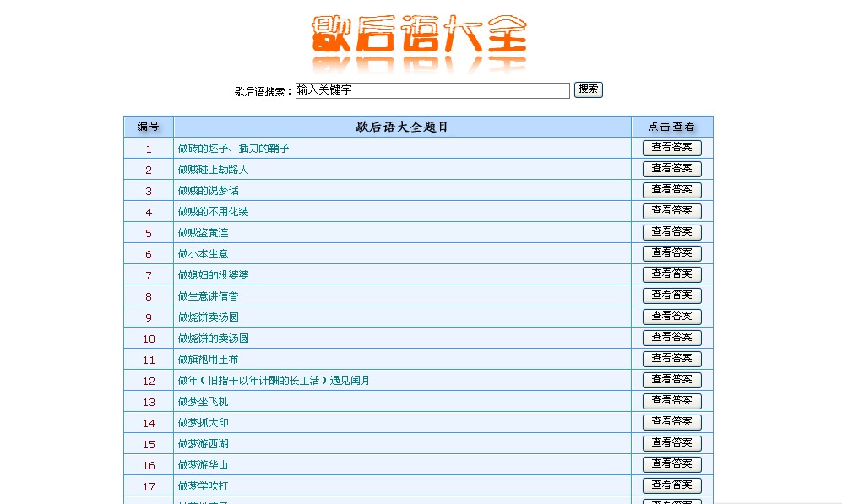View answer for the 遇见闰月 riddle
Image resolution: width=842 pixels, height=504 pixels.
point(672,380)
